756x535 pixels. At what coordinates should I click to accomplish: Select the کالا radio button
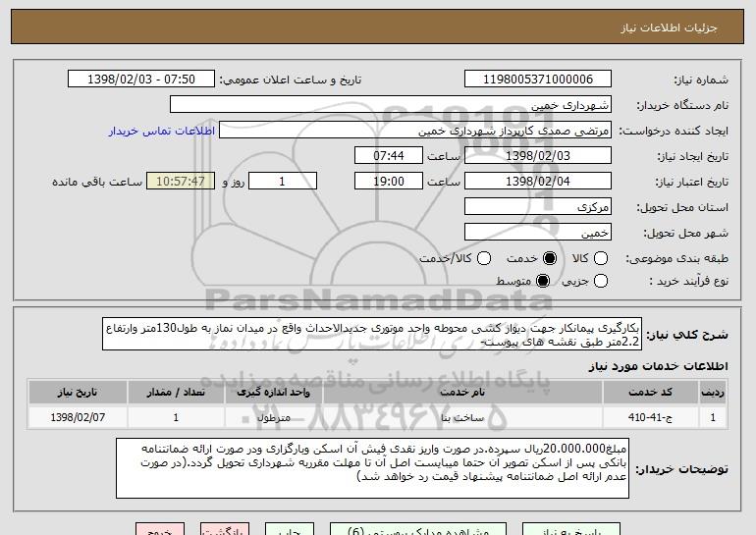(600, 258)
